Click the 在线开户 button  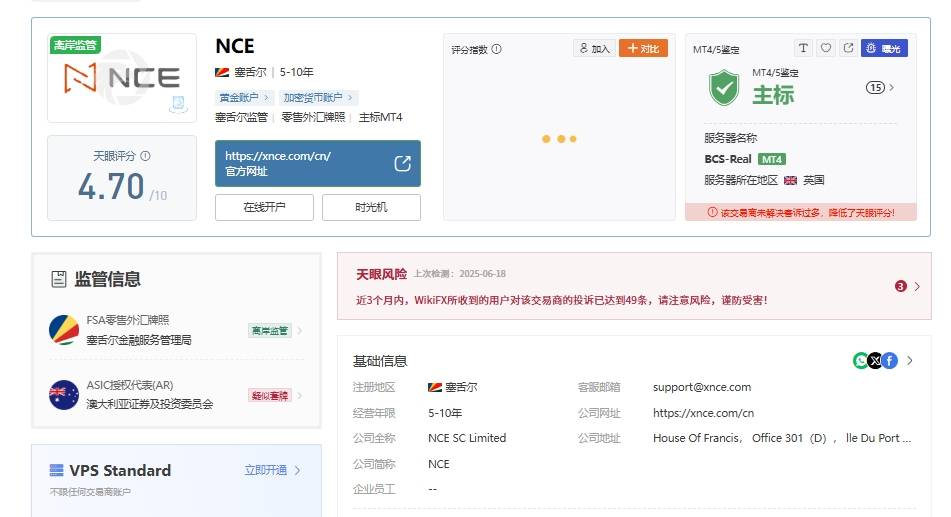coord(264,207)
